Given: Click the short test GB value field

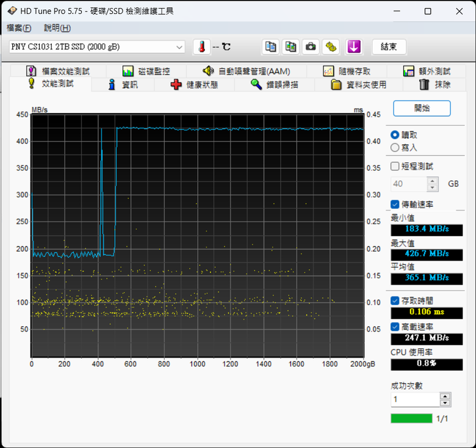Looking at the screenshot, I should click(x=409, y=184).
